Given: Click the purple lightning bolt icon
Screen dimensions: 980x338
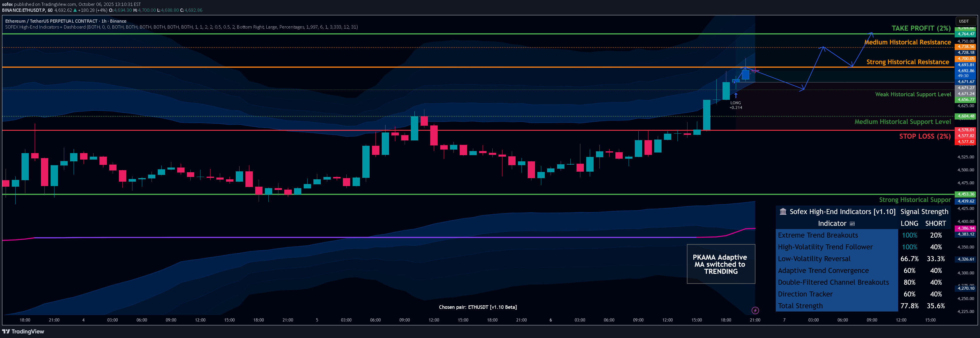Looking at the screenshot, I should 755,311.
